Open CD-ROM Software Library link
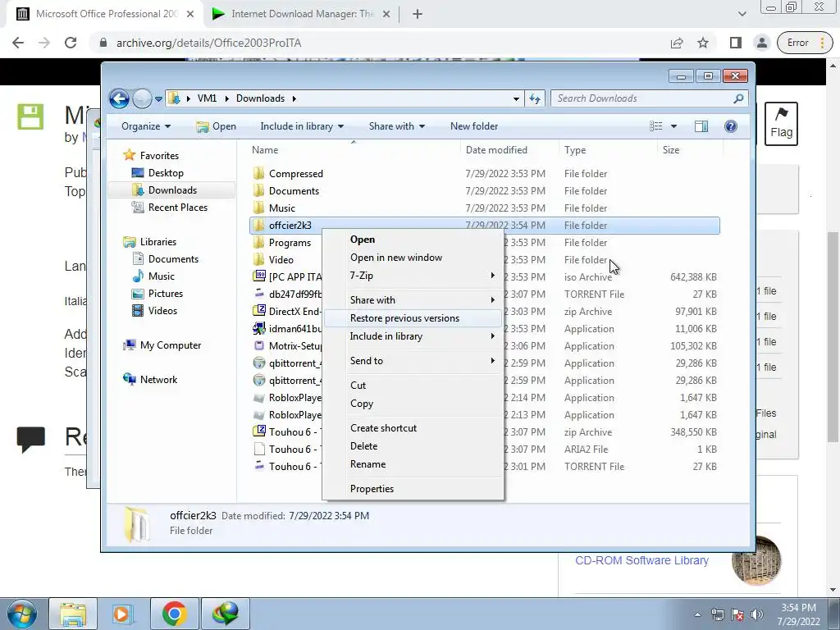This screenshot has height=630, width=840. point(641,560)
